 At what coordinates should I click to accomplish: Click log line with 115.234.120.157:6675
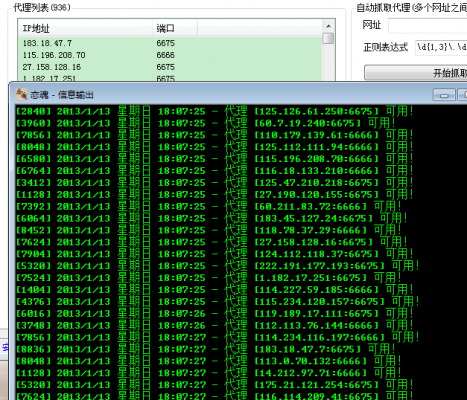click(218, 302)
